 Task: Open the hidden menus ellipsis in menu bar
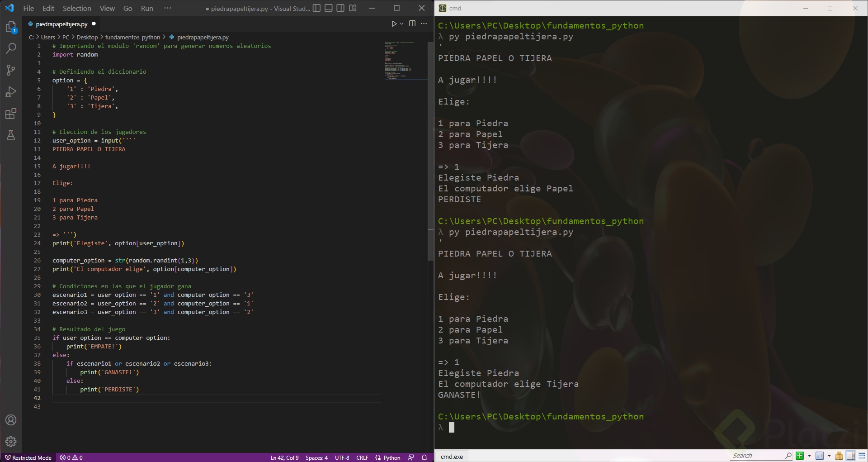168,8
